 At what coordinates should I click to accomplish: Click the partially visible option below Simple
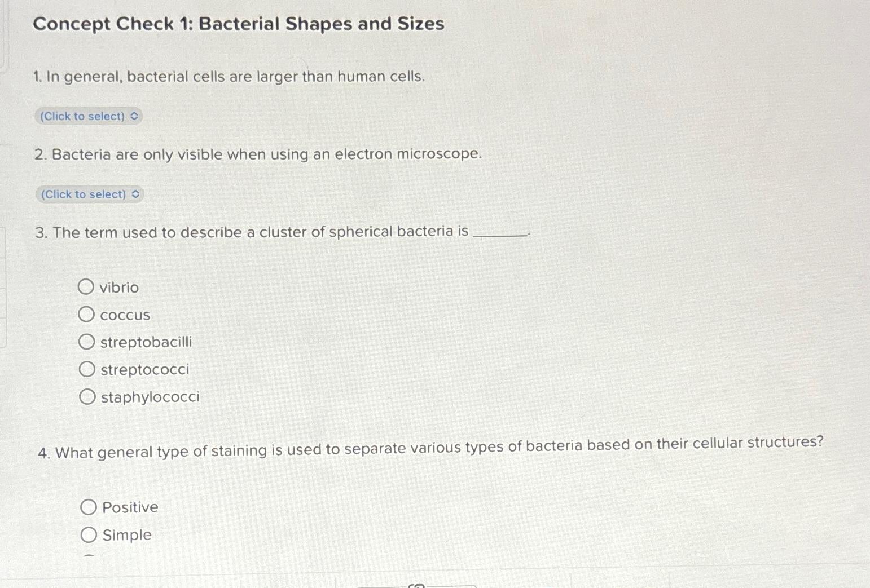89,558
